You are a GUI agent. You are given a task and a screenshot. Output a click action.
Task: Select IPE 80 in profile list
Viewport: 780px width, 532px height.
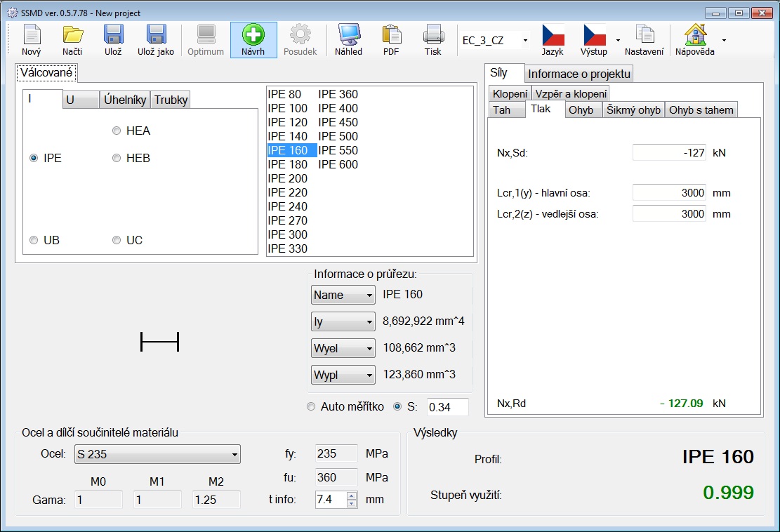click(x=284, y=95)
